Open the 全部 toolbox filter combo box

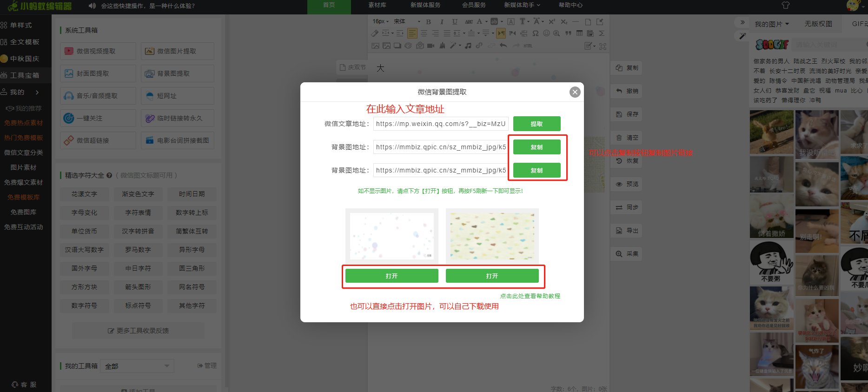pyautogui.click(x=138, y=366)
